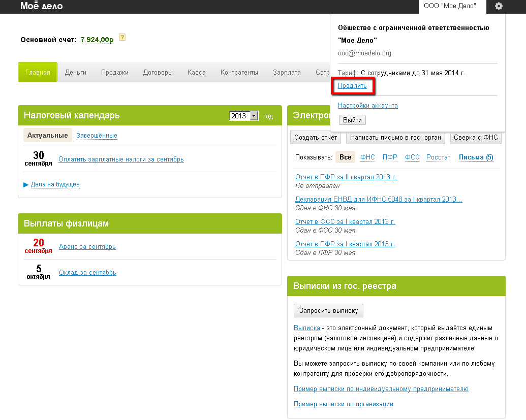Click the Запросить выписку button
Image resolution: width=526 pixels, height=420 pixels.
click(328, 310)
